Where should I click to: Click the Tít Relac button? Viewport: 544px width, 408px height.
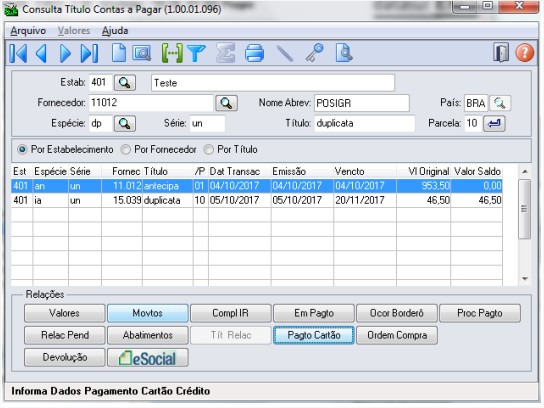231,335
